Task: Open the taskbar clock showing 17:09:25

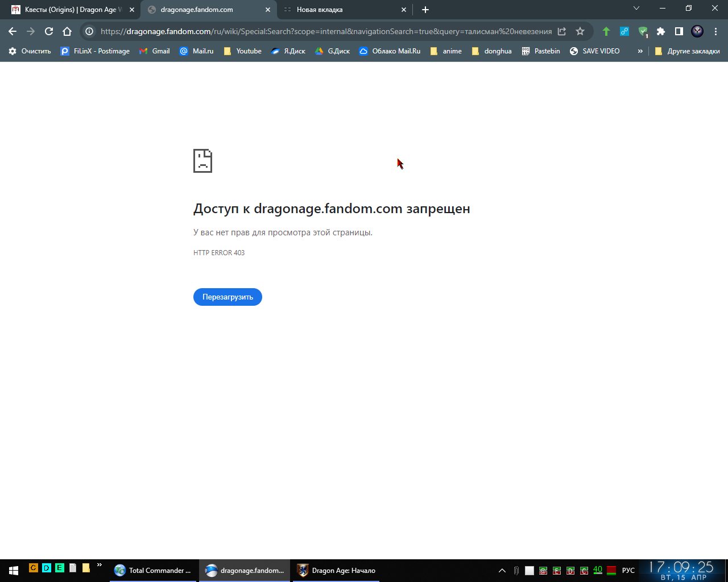Action: click(682, 571)
